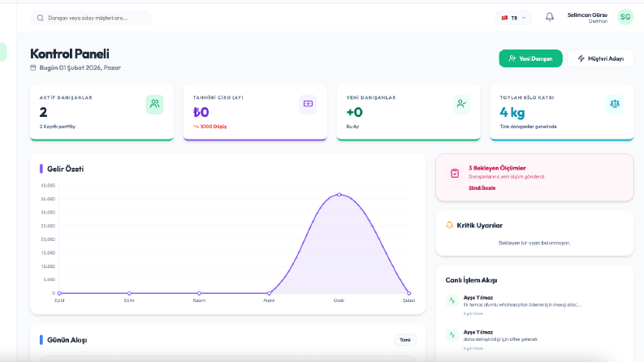Click the notification bell icon
This screenshot has height=362, width=644.
pyautogui.click(x=550, y=17)
